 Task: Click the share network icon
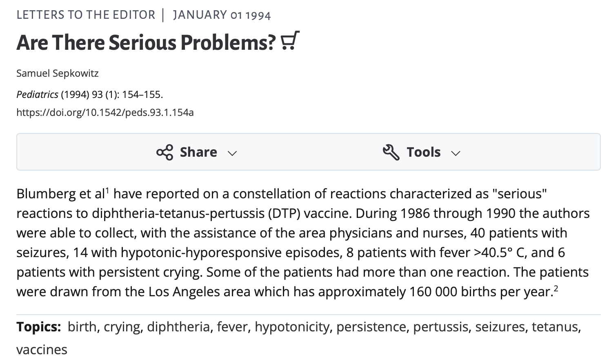click(164, 152)
